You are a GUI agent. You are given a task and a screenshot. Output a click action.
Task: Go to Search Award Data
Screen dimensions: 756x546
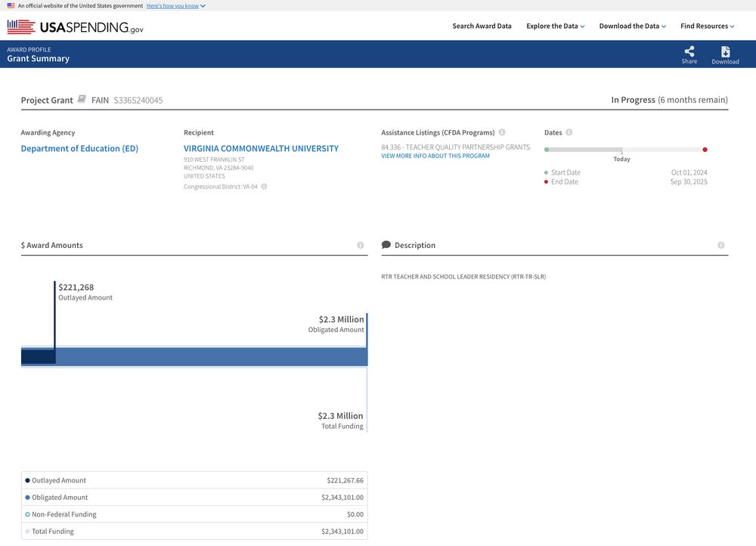pos(482,26)
